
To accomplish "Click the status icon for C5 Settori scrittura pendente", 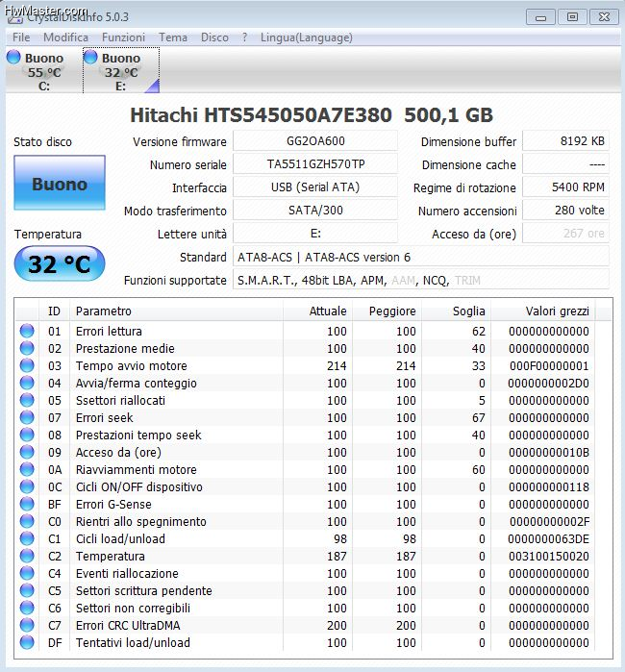I will click(x=27, y=590).
